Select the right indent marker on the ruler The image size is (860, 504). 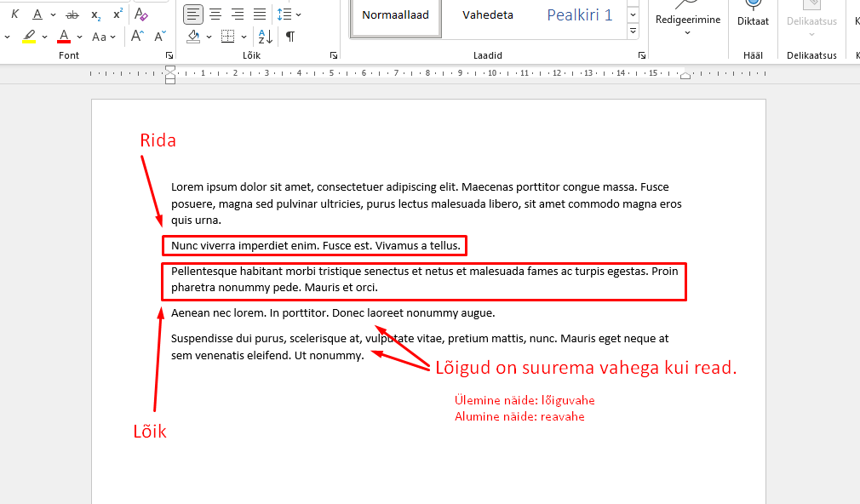[685, 77]
